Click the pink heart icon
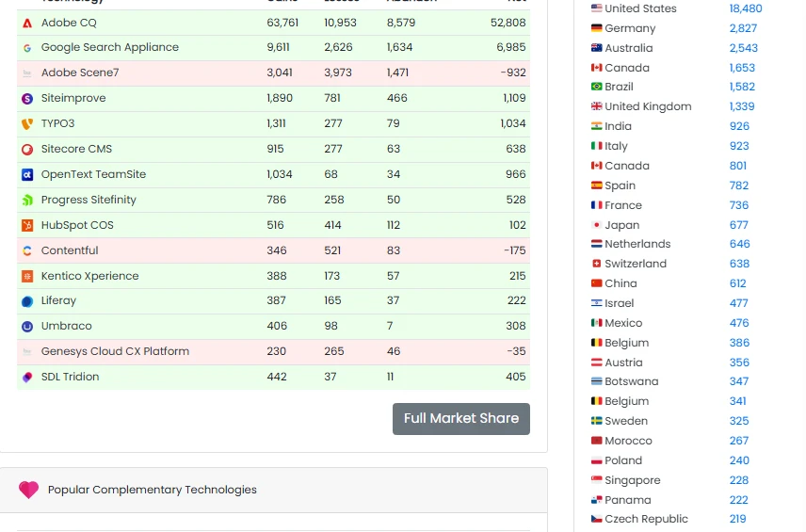The height and width of the screenshot is (532, 806). 29,490
